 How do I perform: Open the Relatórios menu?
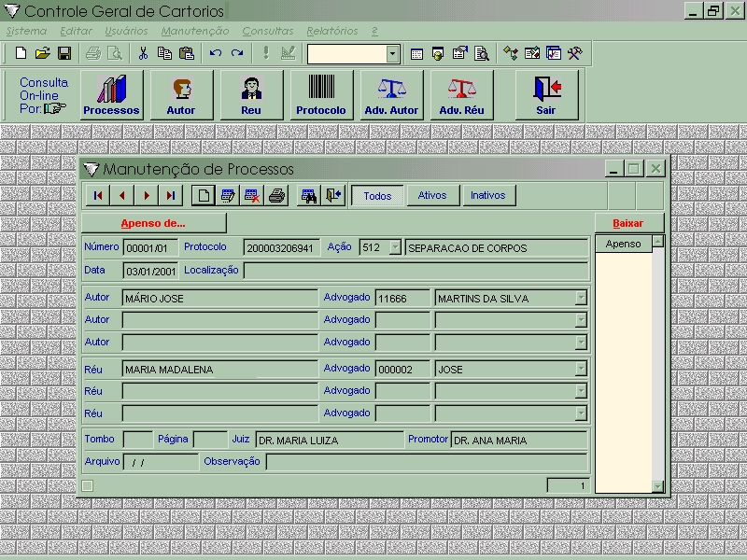click(331, 31)
